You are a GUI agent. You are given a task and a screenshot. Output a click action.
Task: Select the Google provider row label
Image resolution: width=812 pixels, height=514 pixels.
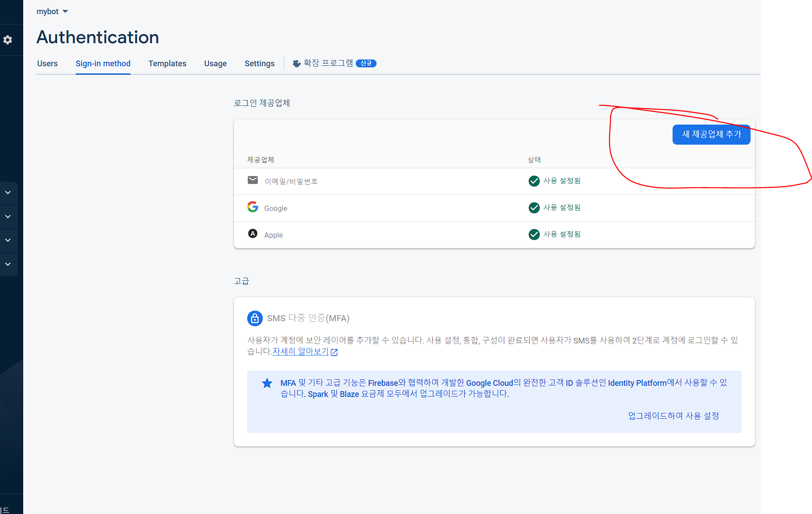[x=276, y=208]
